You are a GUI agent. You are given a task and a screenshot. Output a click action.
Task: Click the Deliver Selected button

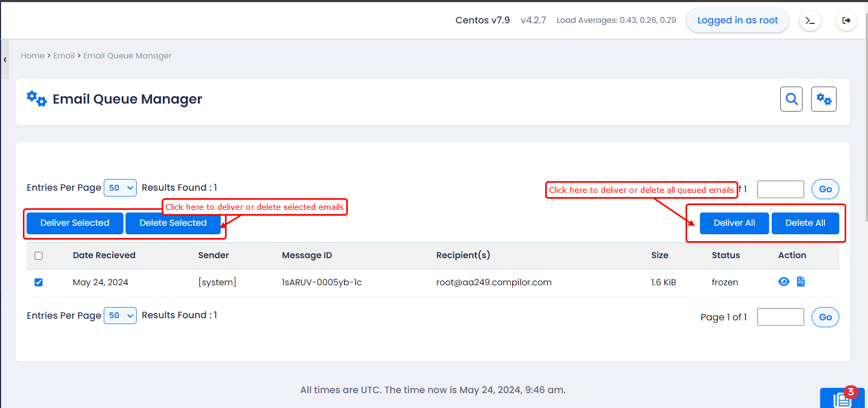75,223
